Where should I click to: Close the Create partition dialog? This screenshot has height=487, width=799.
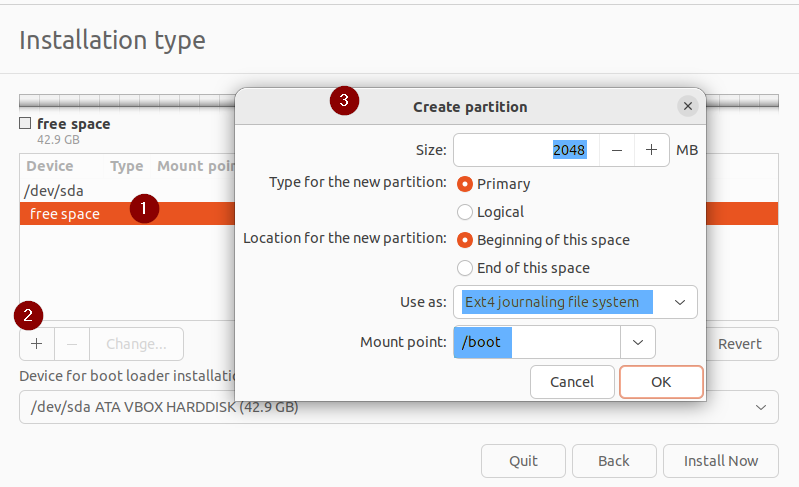pyautogui.click(x=687, y=106)
